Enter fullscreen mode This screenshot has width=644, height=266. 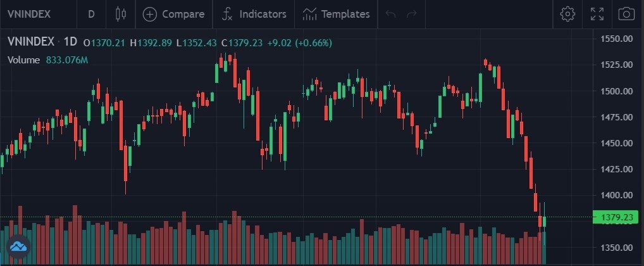(597, 14)
